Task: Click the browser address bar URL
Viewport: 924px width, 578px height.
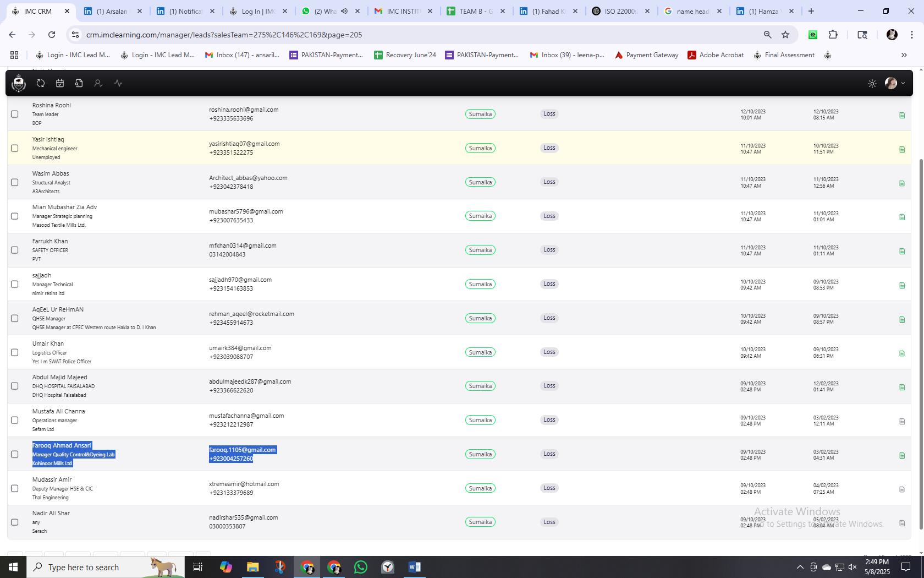Action: [224, 35]
